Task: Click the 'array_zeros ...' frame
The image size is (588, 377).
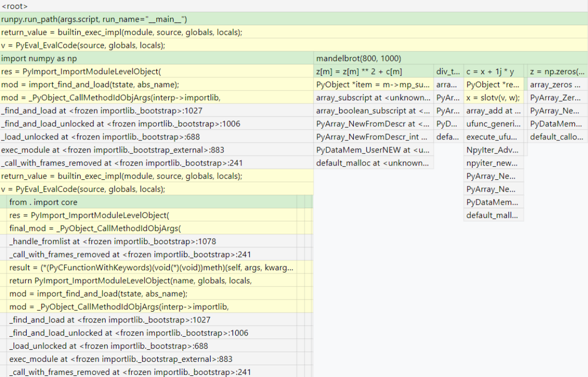Action: coord(558,84)
